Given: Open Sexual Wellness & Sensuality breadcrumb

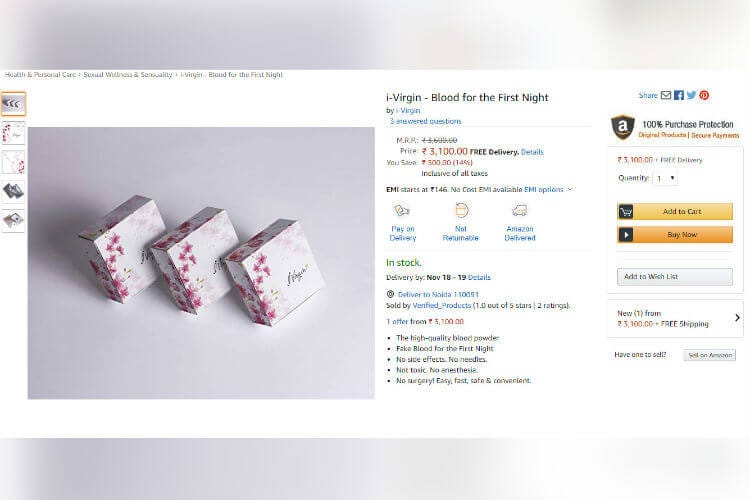Looking at the screenshot, I should 128,75.
